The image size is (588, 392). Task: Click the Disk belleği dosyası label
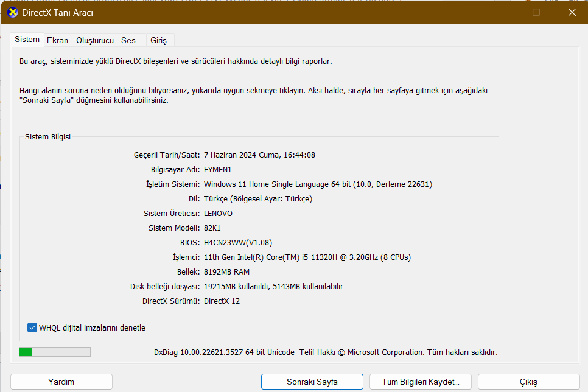165,287
